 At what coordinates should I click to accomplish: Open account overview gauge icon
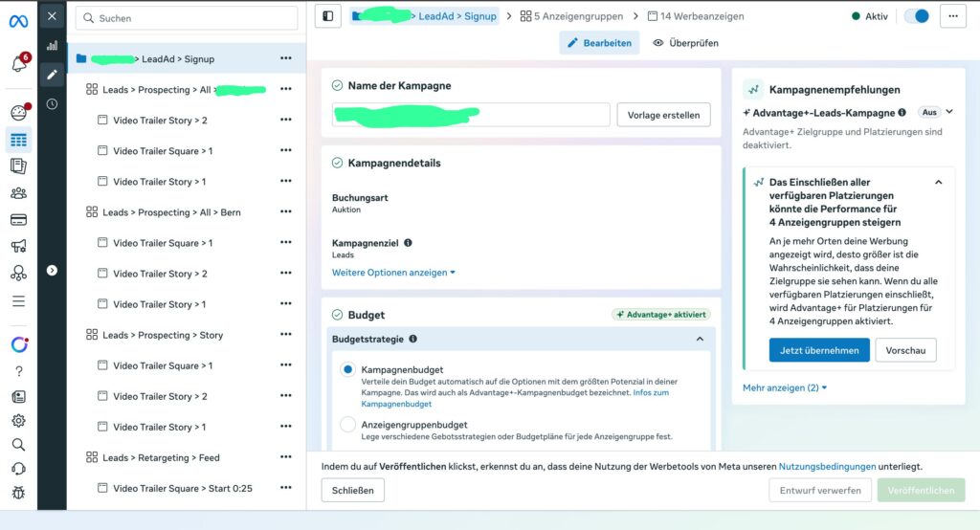click(x=19, y=113)
